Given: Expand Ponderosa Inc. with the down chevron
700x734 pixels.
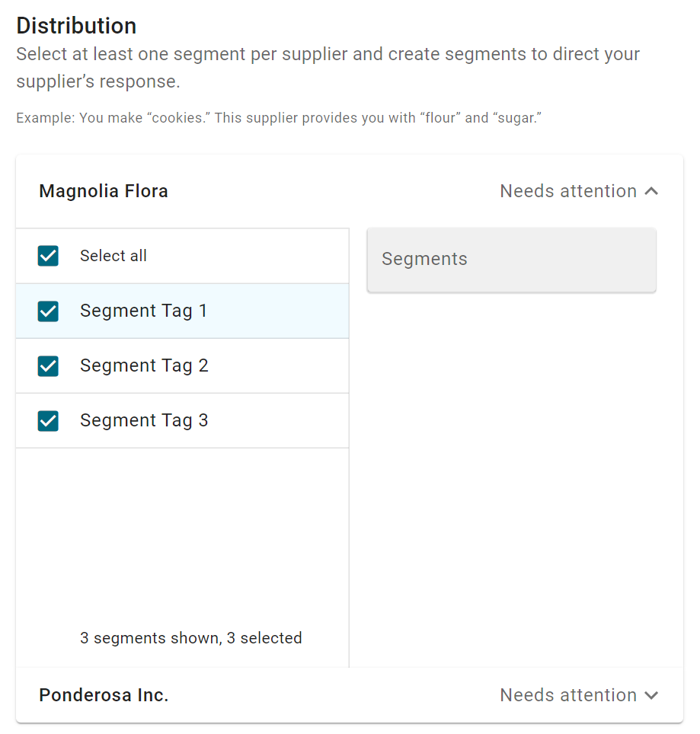Looking at the screenshot, I should coord(651,695).
